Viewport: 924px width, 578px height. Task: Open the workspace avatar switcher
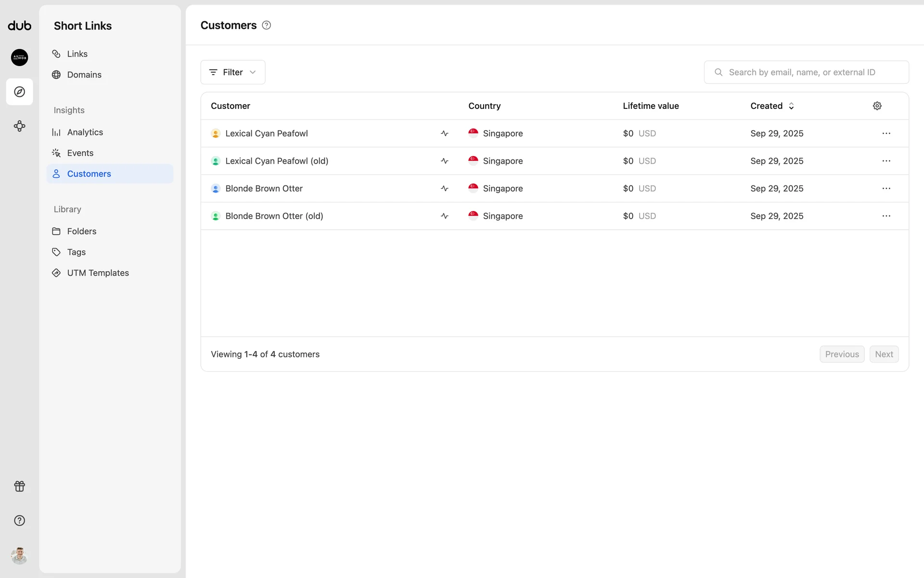pos(19,57)
